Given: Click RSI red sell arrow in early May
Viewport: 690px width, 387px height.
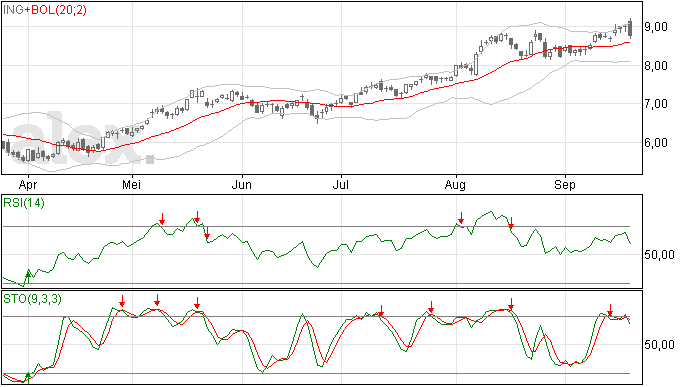Looking at the screenshot, I should (x=162, y=219).
